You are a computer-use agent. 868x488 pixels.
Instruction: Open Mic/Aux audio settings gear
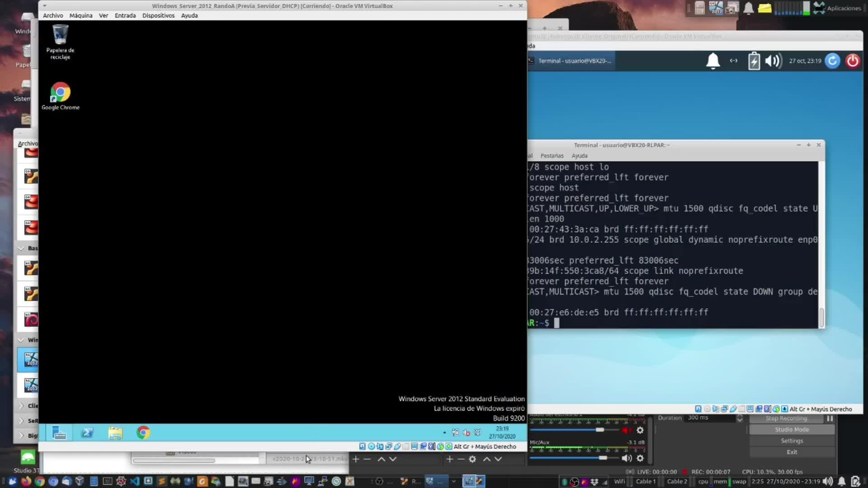(x=640, y=458)
